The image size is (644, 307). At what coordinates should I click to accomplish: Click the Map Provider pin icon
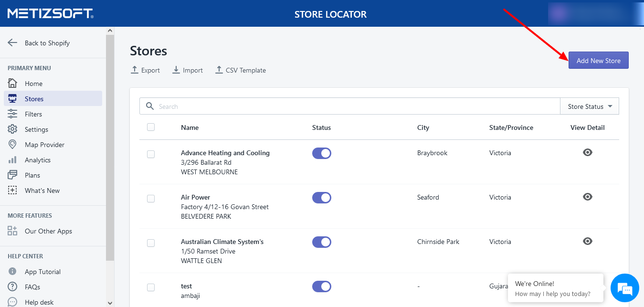[x=12, y=145]
